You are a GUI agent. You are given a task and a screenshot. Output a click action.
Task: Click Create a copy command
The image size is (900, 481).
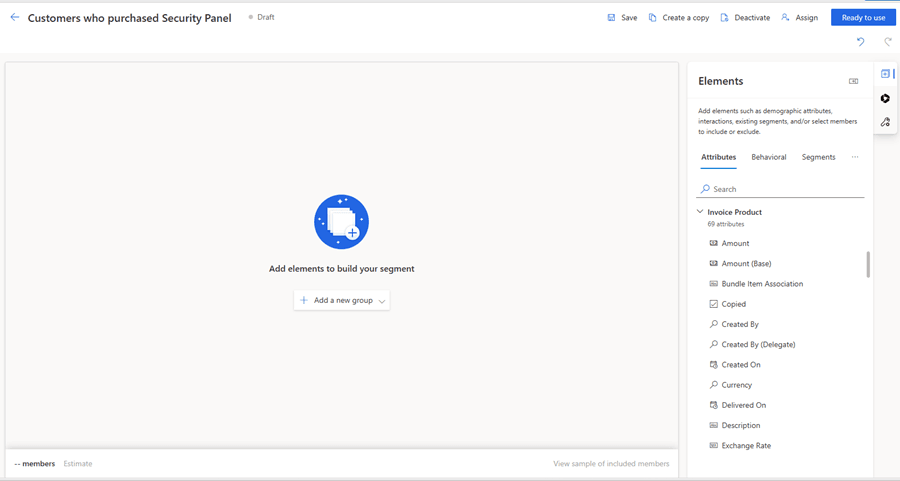coord(678,17)
